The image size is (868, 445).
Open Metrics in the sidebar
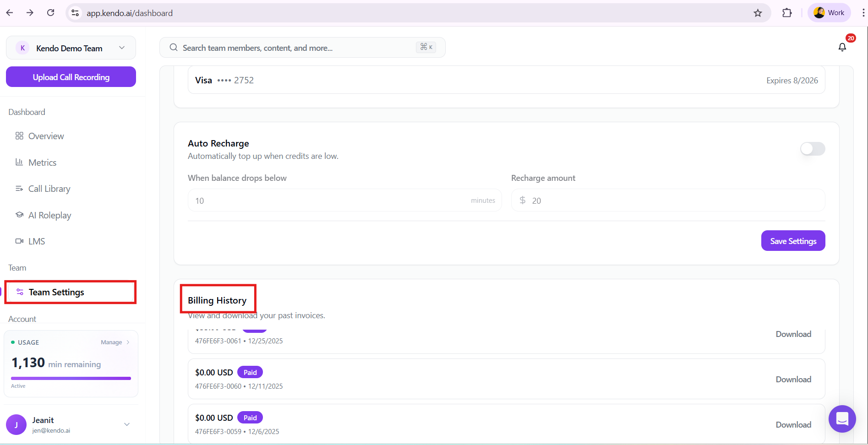42,163
